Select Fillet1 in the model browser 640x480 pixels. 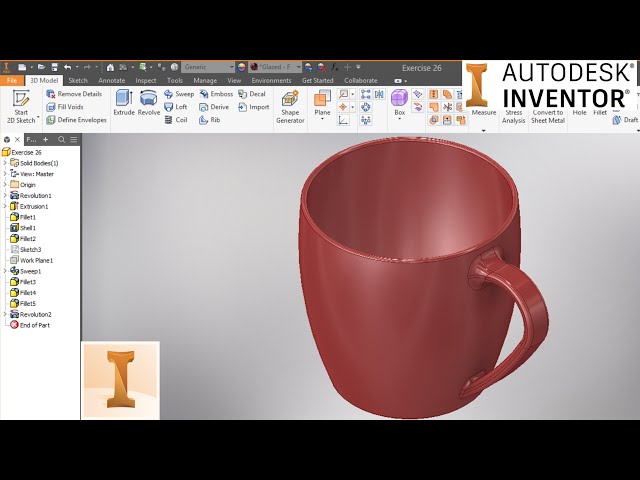(23, 217)
